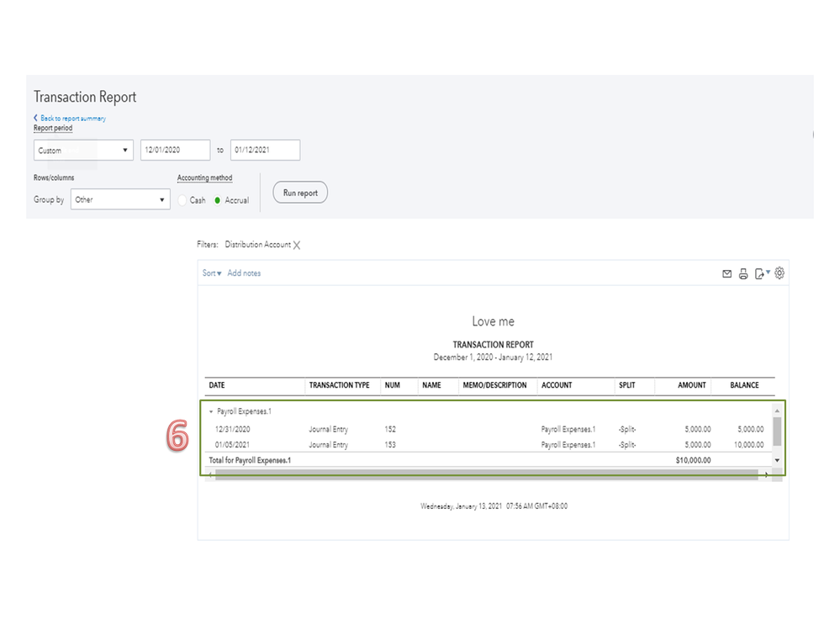Open Journal Entry number 152 row
The width and height of the screenshot is (840, 630).
pyautogui.click(x=328, y=429)
